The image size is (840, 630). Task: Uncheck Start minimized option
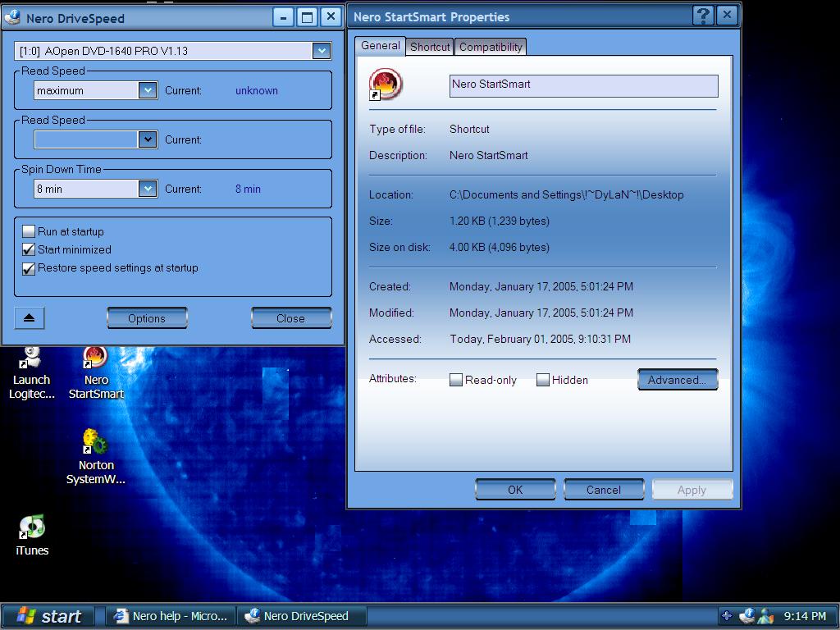pyautogui.click(x=29, y=249)
